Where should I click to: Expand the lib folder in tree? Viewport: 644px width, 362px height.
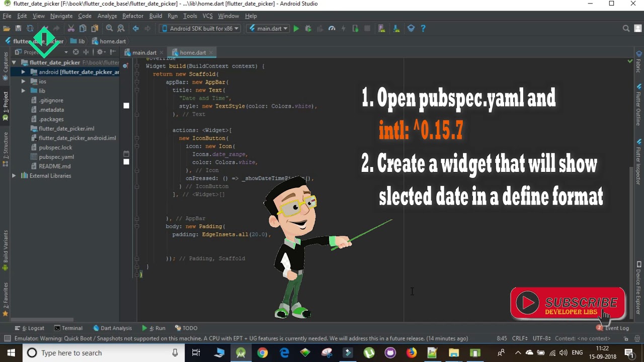(23, 91)
